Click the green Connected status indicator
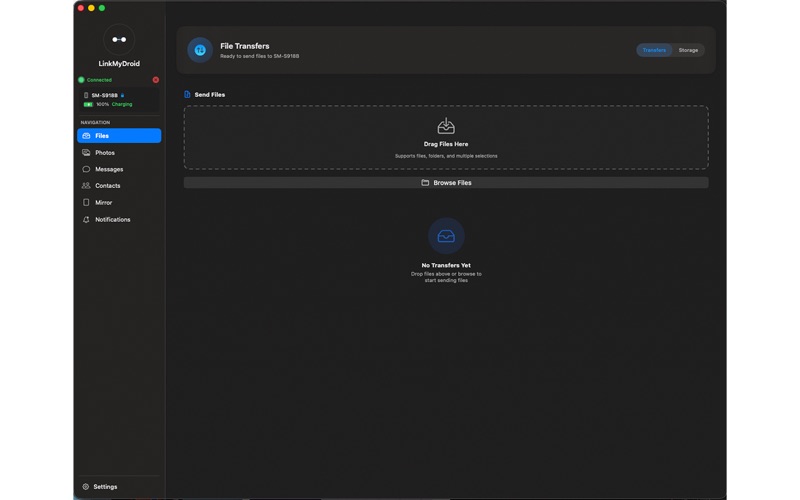This screenshot has height=500, width=800. click(x=81, y=80)
